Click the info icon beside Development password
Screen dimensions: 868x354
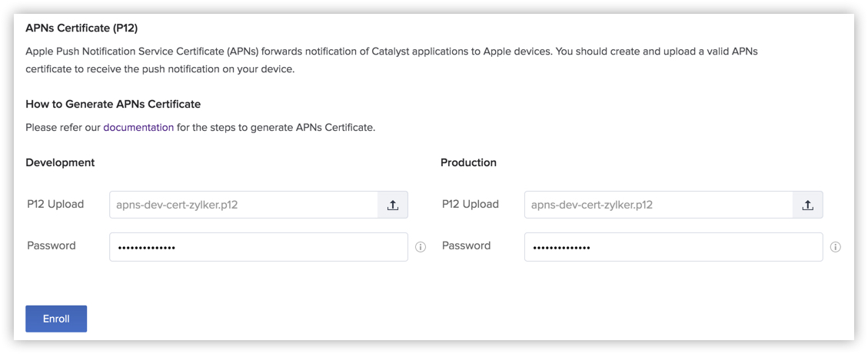point(421,247)
